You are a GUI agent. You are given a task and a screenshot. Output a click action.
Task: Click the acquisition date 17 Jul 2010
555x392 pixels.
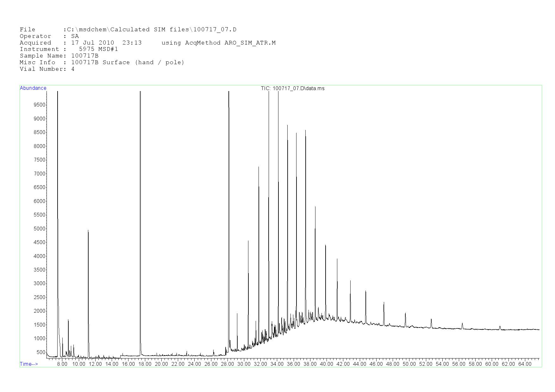pos(92,43)
